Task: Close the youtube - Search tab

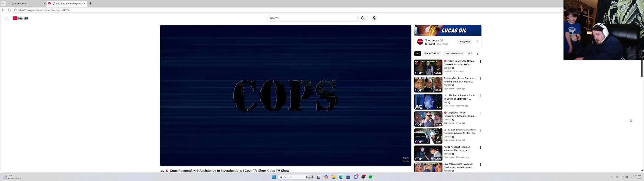Action: tap(44, 3)
